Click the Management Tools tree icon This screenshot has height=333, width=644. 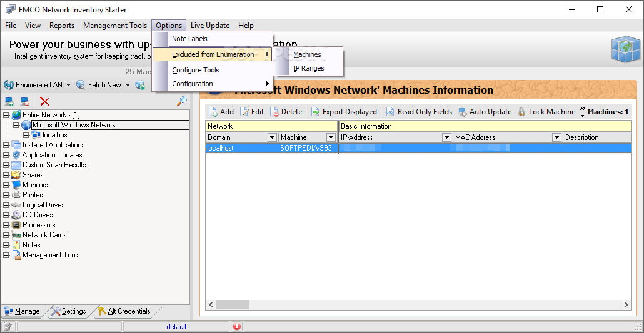pyautogui.click(x=16, y=255)
